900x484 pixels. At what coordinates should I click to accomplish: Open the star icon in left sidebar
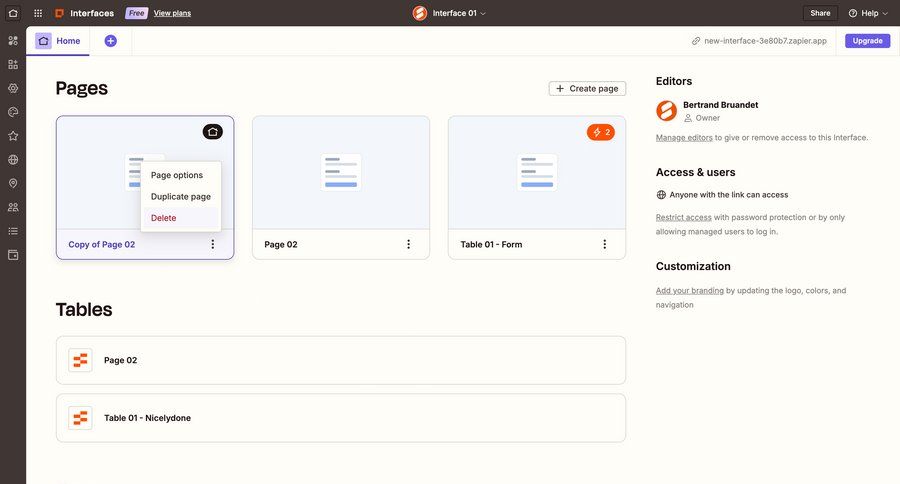(x=13, y=136)
